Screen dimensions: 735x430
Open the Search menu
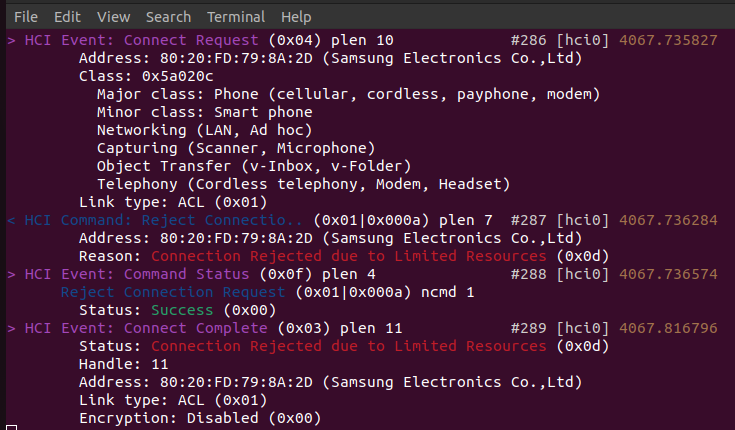coord(168,17)
